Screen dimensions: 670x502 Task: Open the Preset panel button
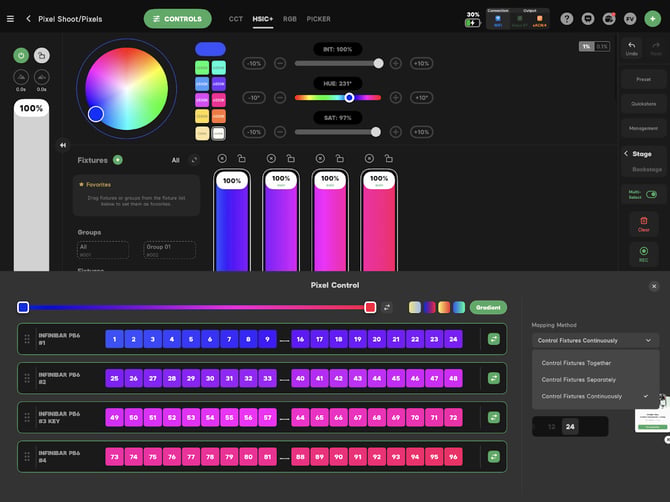pos(643,79)
